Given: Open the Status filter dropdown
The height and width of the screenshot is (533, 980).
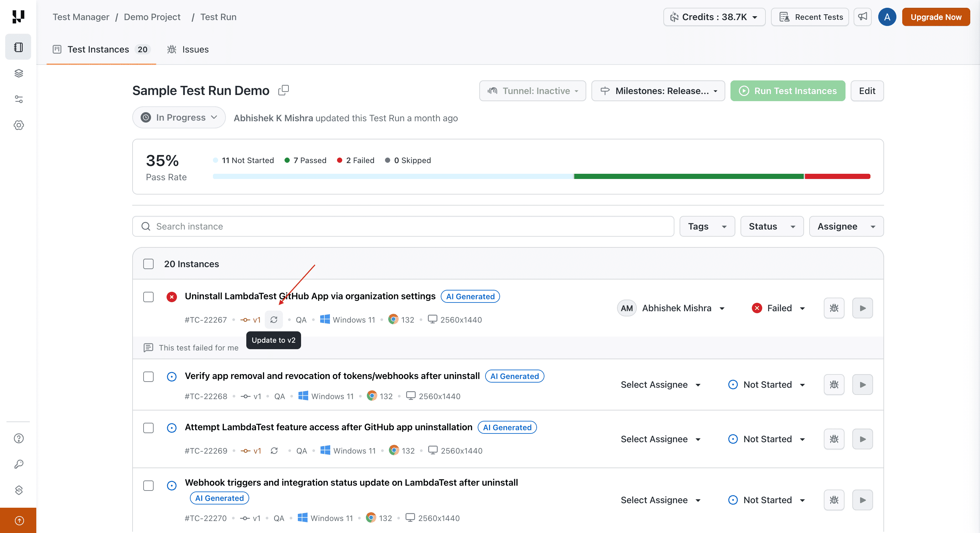Looking at the screenshot, I should click(772, 226).
